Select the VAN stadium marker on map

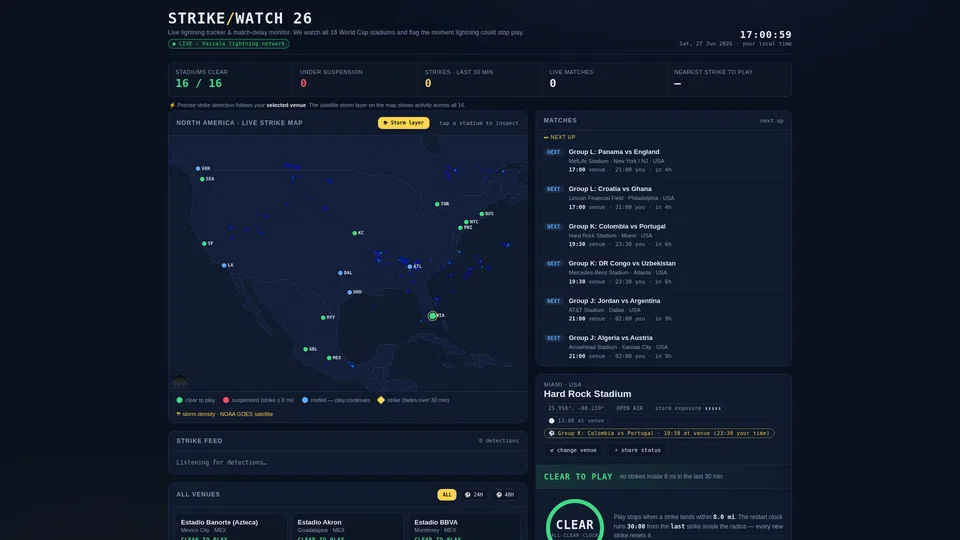pyautogui.click(x=198, y=168)
